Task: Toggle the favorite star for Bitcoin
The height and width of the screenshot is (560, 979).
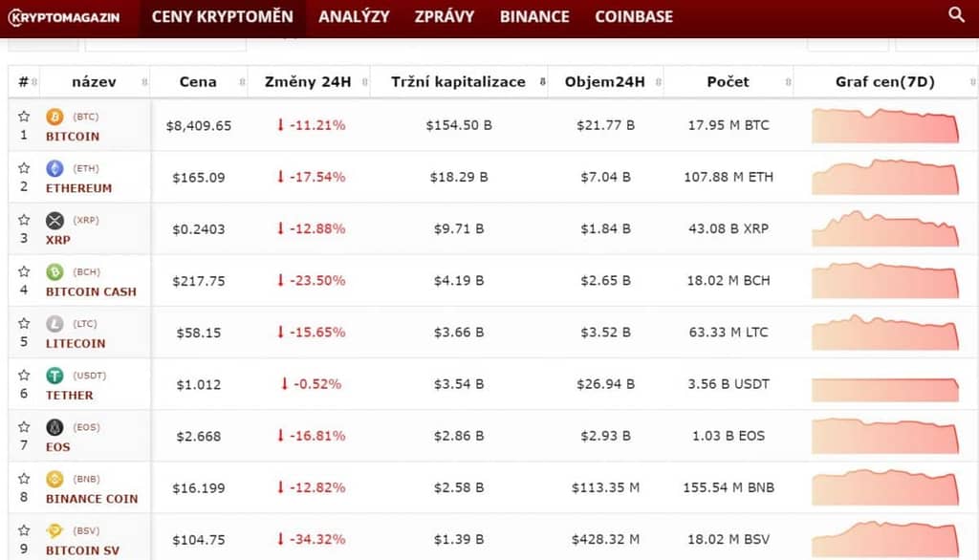Action: (24, 117)
